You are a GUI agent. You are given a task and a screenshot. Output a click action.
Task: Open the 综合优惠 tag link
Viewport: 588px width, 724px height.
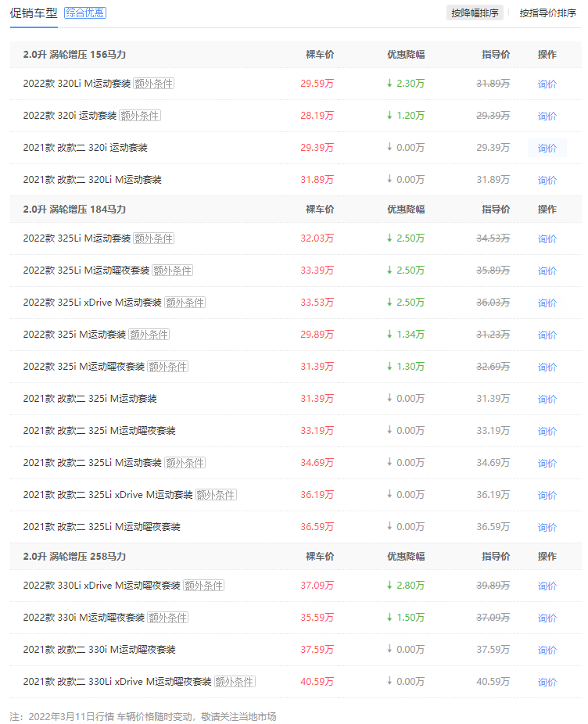85,13
